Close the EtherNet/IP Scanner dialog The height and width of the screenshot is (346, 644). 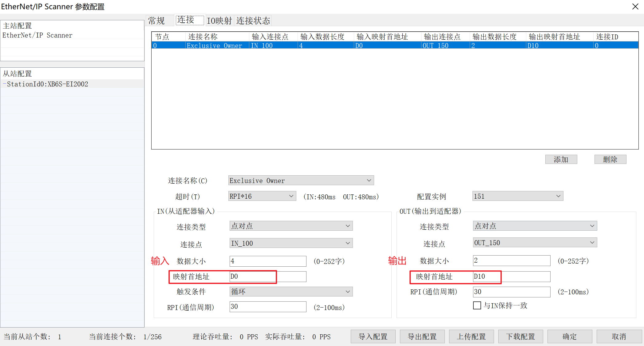click(x=635, y=6)
